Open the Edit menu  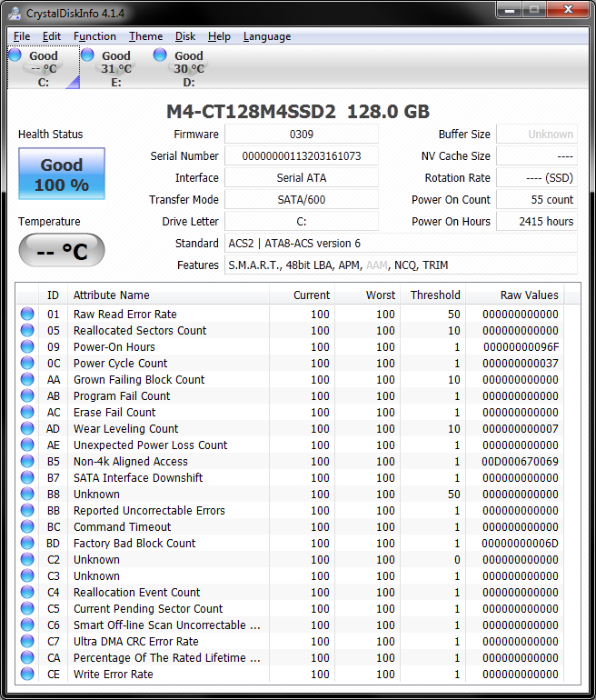click(52, 36)
